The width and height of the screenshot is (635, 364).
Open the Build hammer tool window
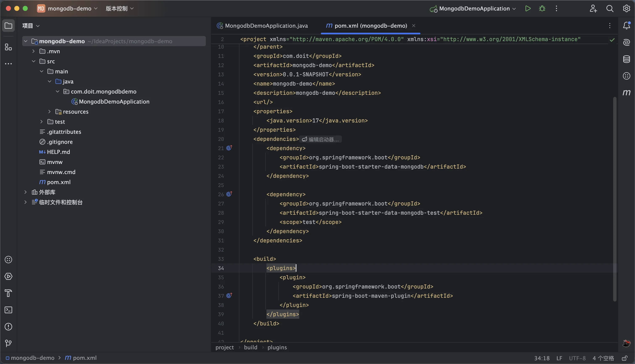9,293
